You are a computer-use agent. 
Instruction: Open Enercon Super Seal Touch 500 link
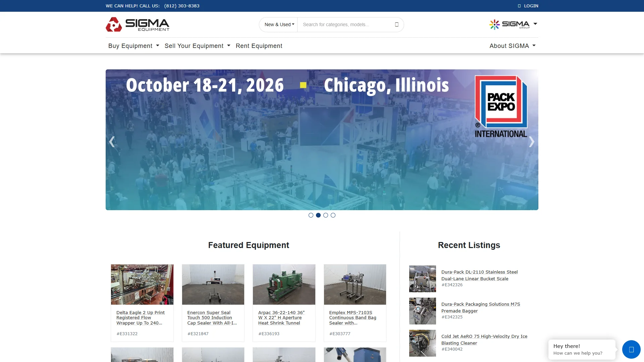click(x=212, y=318)
